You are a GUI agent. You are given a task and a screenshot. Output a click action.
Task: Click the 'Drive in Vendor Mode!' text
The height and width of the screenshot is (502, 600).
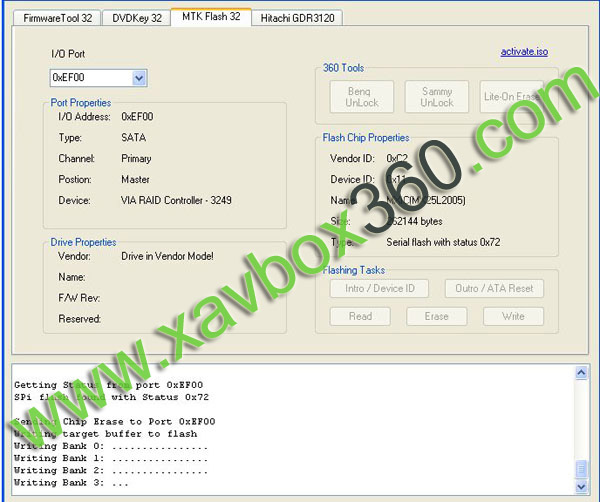coord(167,256)
